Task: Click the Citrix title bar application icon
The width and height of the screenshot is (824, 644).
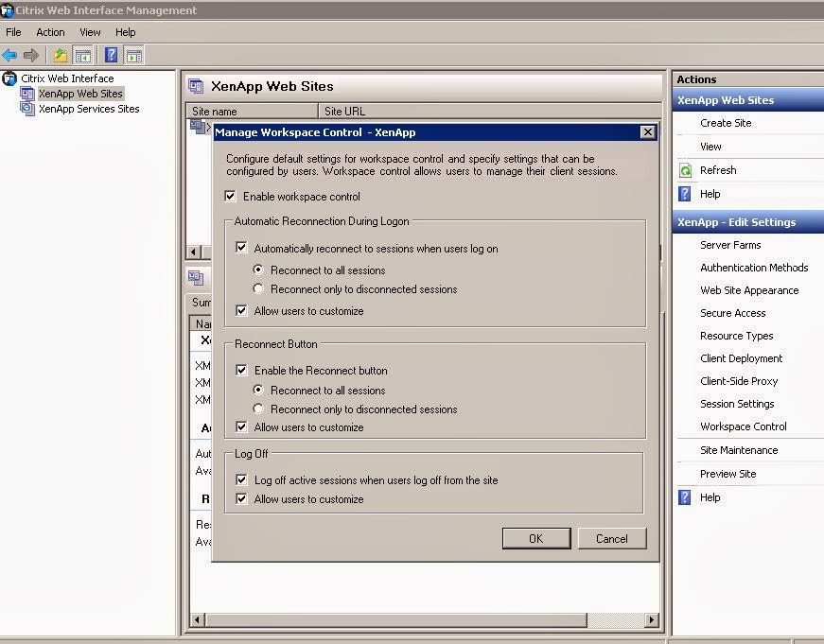Action: tap(7, 10)
